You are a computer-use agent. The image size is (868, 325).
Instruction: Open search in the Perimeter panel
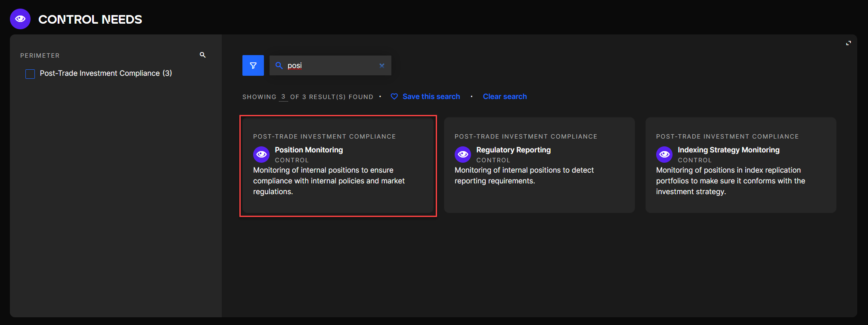(x=202, y=55)
